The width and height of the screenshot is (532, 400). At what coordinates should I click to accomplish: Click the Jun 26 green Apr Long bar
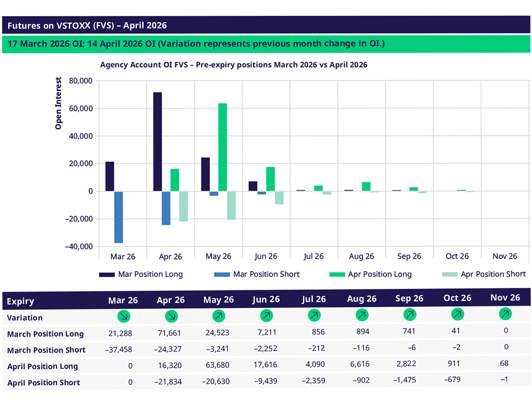coord(270,179)
